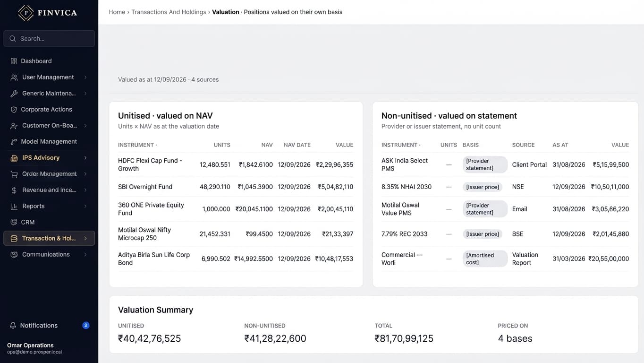The image size is (644, 363).
Task: Expand the Generic Maintenance chevron
Action: click(x=85, y=93)
